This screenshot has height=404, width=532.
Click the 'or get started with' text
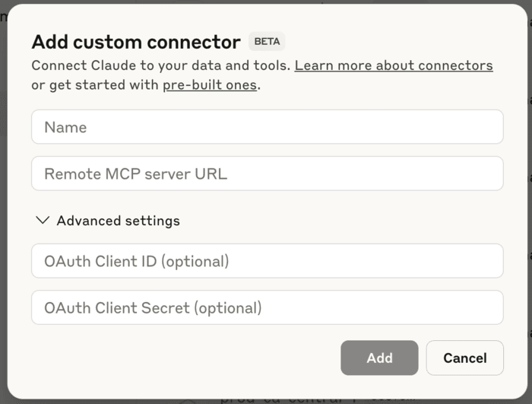click(x=95, y=84)
